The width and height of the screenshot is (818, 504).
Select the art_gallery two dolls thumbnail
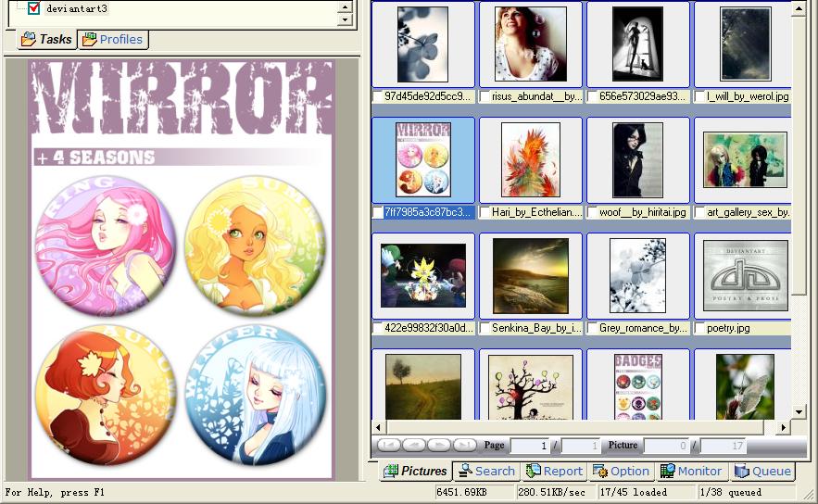click(746, 159)
